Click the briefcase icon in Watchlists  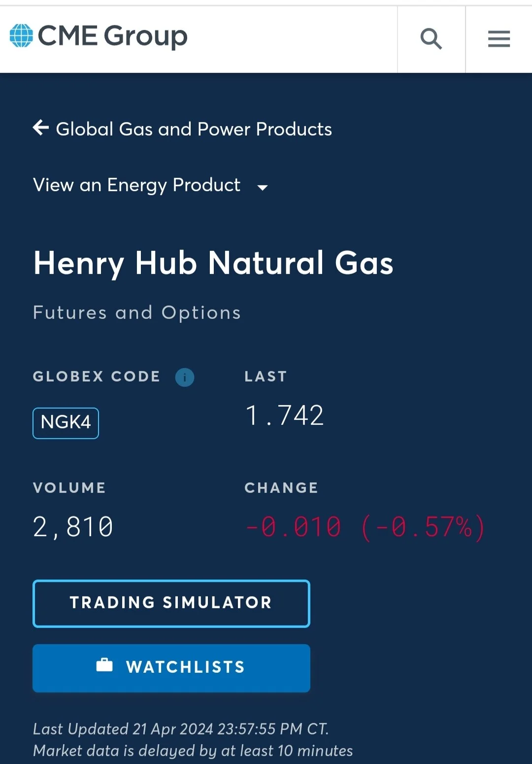pos(104,665)
